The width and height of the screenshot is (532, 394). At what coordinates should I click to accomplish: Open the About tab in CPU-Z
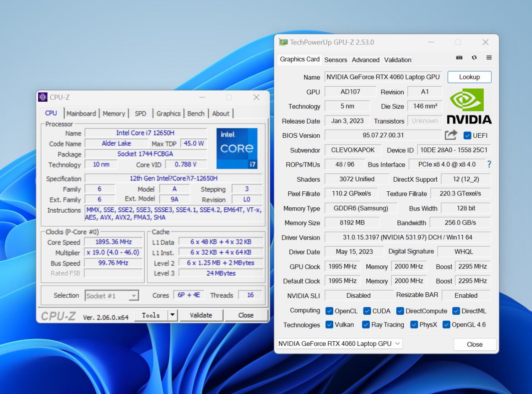(221, 113)
